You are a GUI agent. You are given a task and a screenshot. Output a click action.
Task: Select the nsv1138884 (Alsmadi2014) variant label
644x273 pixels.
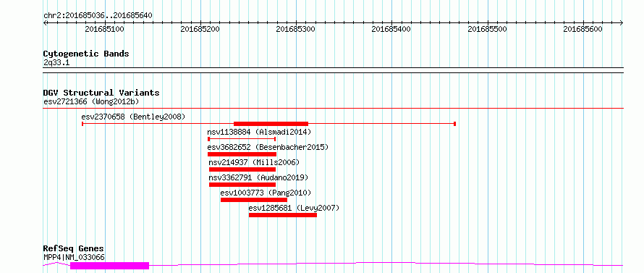pos(260,132)
